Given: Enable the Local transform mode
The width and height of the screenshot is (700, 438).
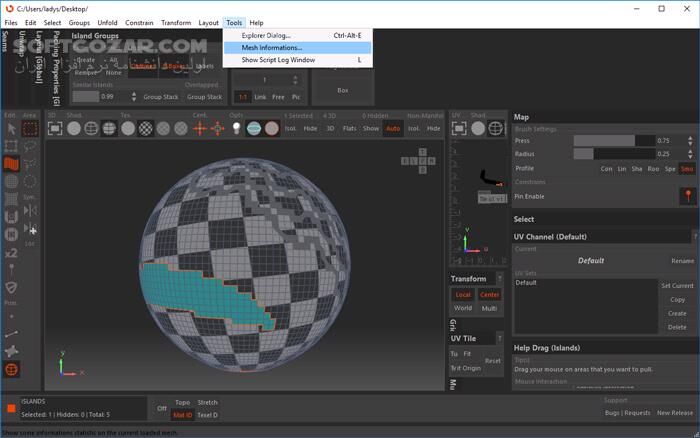Looking at the screenshot, I should 463,295.
